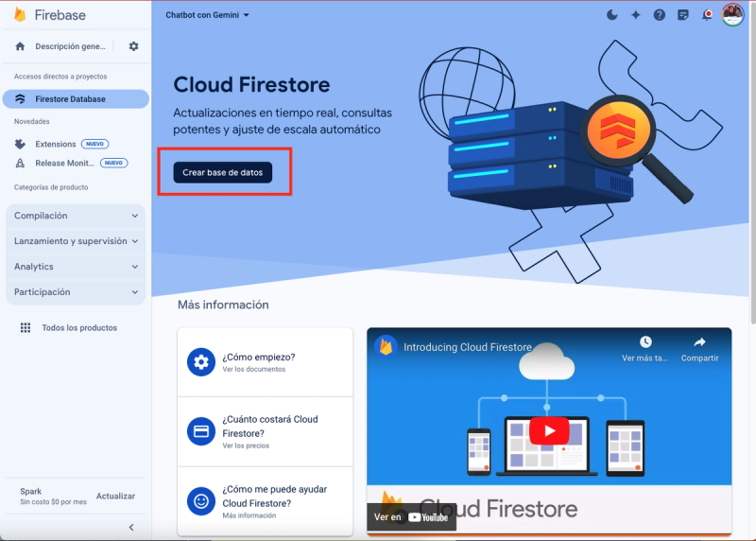Screen dimensions: 756x541
Task: Click the smiley face help icon
Action: (201, 501)
